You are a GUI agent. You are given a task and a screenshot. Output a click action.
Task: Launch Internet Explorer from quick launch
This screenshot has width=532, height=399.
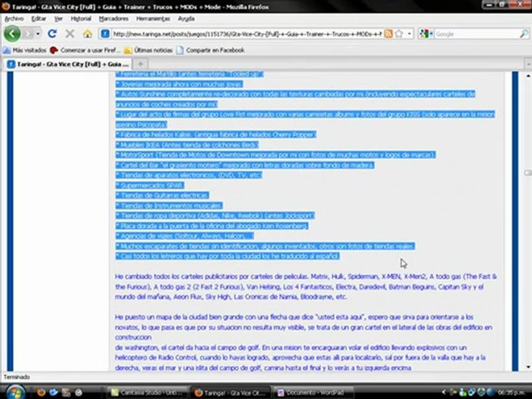pos(54,392)
